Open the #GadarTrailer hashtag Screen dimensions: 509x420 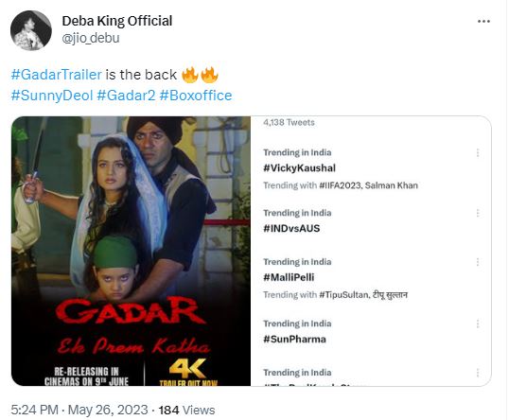click(57, 75)
